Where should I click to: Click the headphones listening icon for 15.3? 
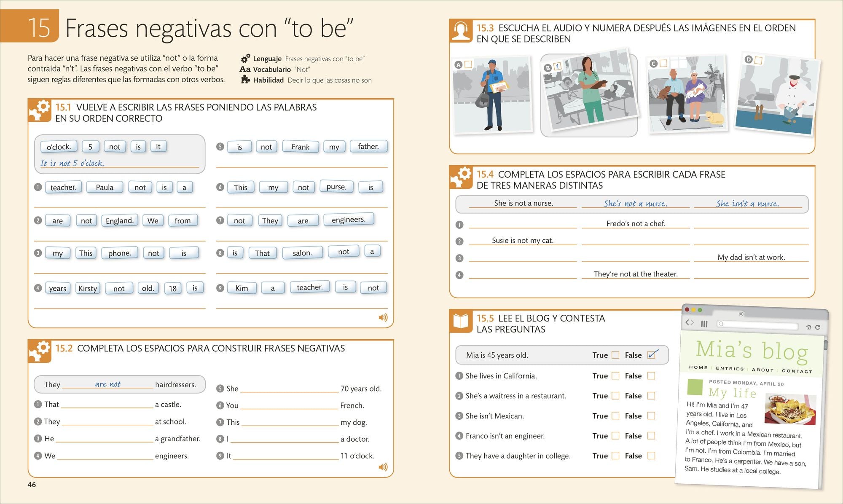tap(460, 31)
